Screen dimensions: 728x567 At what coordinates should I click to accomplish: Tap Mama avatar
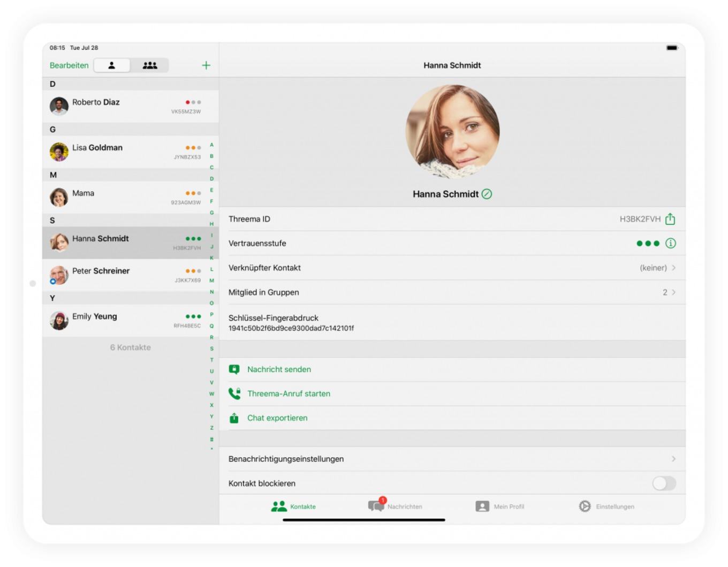tap(59, 197)
